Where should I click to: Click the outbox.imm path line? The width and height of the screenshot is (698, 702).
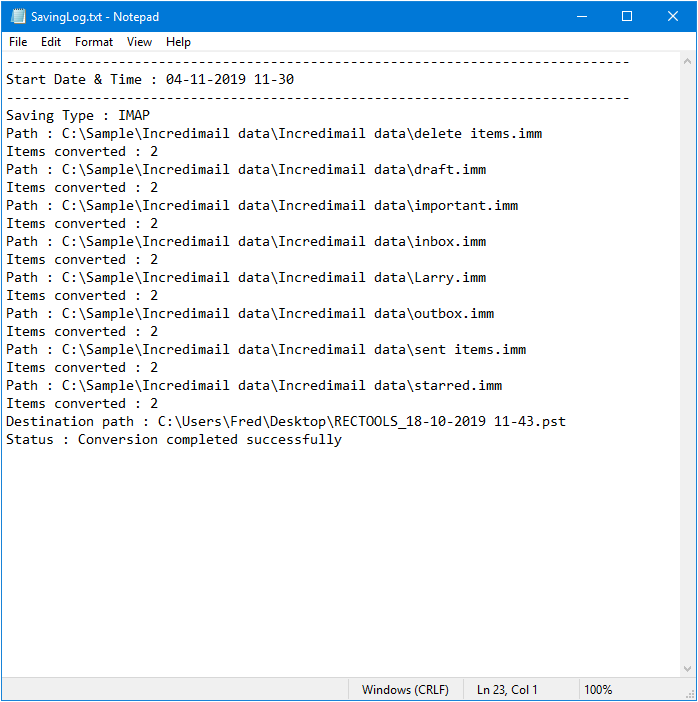(250, 313)
